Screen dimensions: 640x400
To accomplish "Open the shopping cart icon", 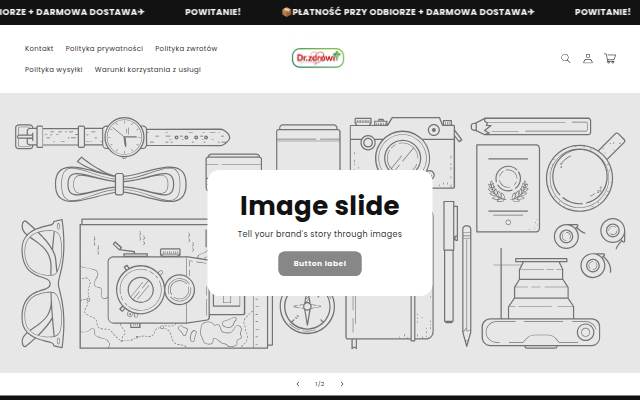I will pos(610,58).
